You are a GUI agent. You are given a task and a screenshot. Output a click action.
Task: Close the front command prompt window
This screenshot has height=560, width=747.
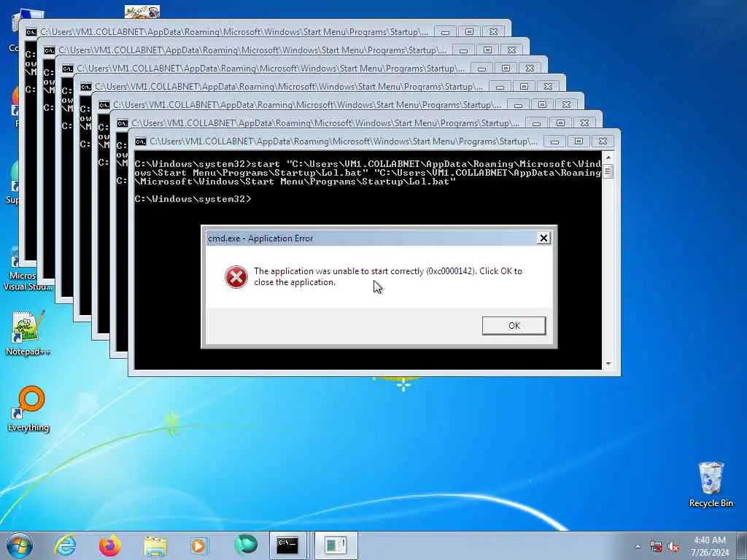pyautogui.click(x=603, y=141)
